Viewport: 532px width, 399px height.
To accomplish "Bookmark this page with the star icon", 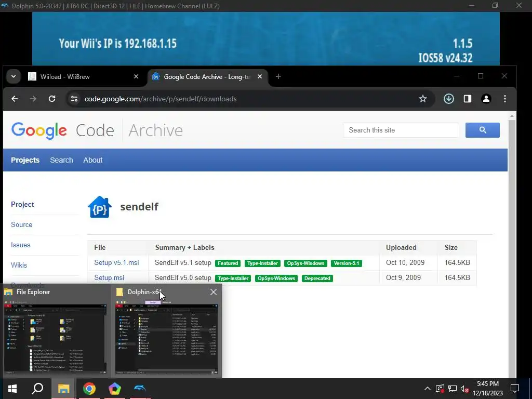I will pyautogui.click(x=423, y=99).
